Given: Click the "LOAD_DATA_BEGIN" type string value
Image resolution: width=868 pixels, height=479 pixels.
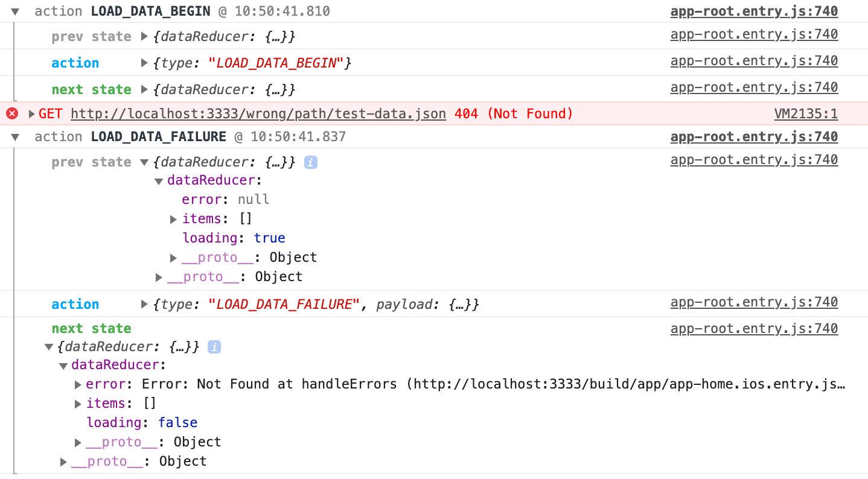Looking at the screenshot, I should click(x=276, y=63).
